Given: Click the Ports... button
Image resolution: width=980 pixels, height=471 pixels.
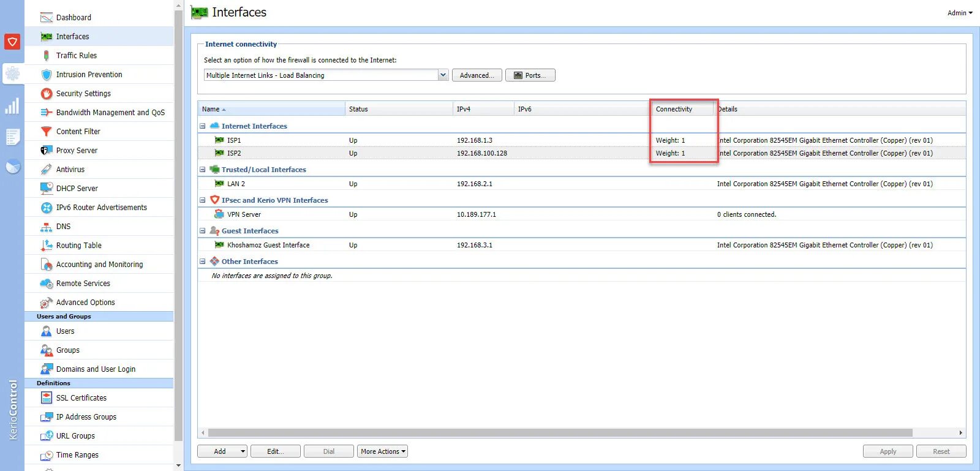Looking at the screenshot, I should (x=530, y=75).
